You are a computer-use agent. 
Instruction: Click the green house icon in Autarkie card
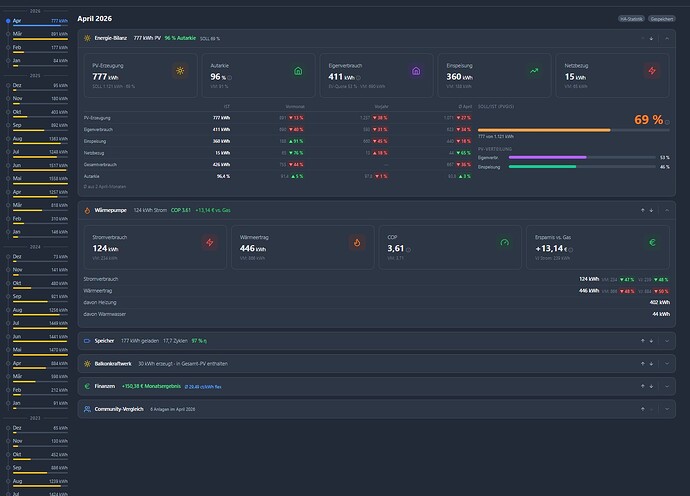[x=298, y=71]
